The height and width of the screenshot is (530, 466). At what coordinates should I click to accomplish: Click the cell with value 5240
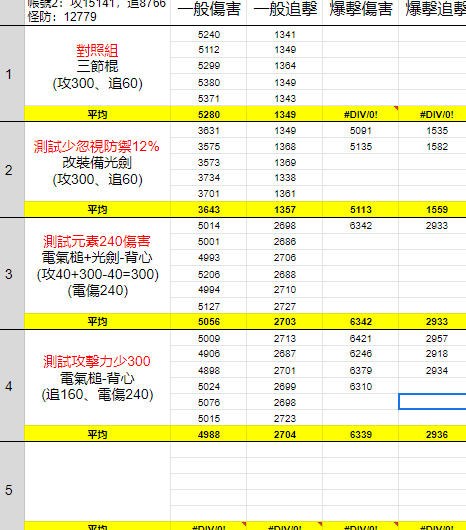point(209,34)
